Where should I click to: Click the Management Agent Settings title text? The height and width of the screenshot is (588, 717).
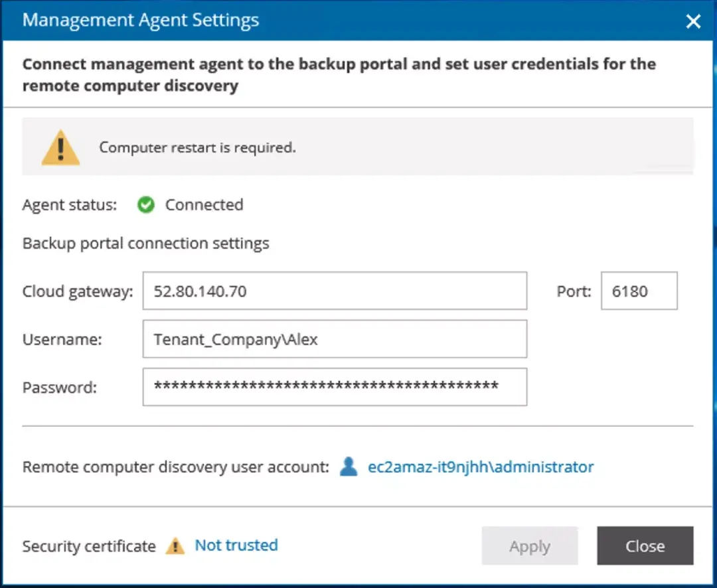[x=141, y=20]
